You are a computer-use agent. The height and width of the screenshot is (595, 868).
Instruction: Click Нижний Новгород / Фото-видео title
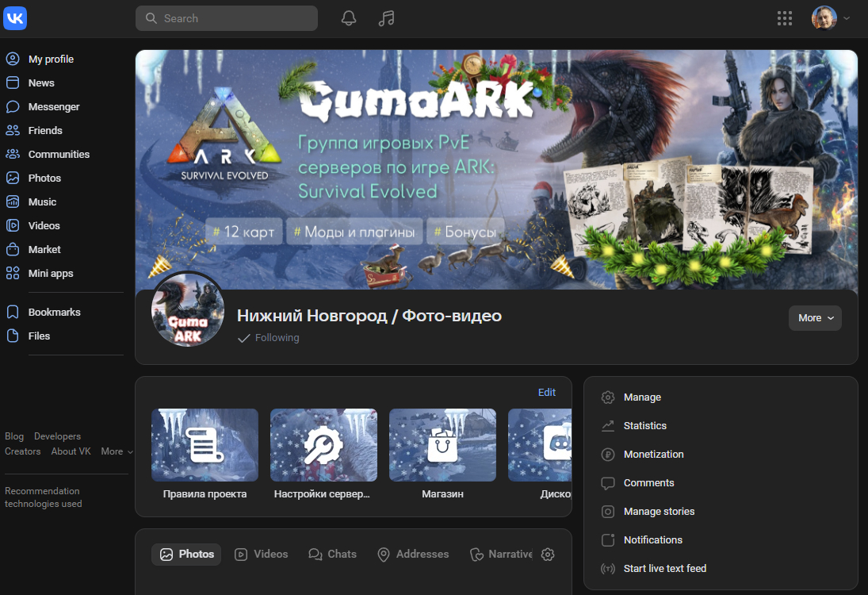click(x=369, y=316)
